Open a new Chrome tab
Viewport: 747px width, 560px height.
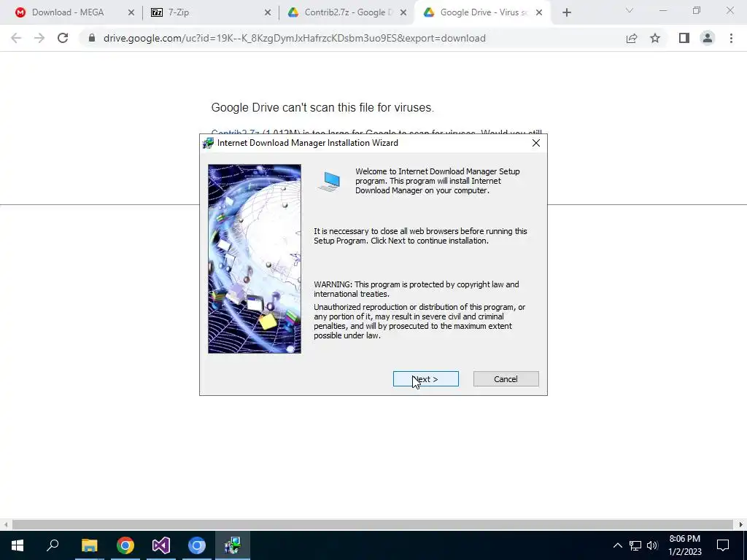pyautogui.click(x=566, y=13)
